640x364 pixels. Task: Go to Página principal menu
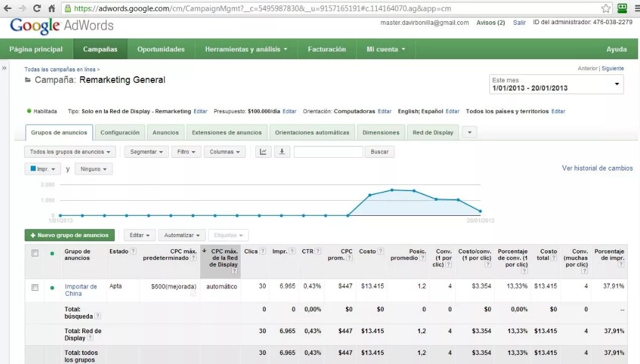click(x=36, y=49)
